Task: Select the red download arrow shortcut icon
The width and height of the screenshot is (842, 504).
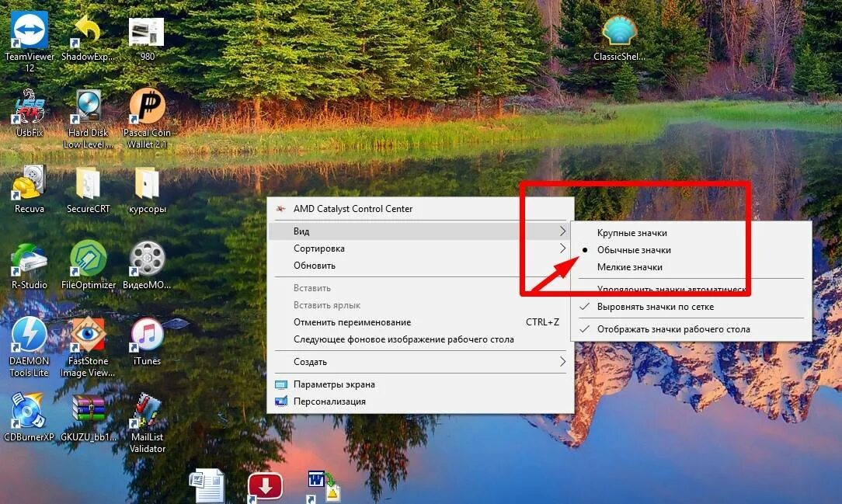Action: pos(265,488)
